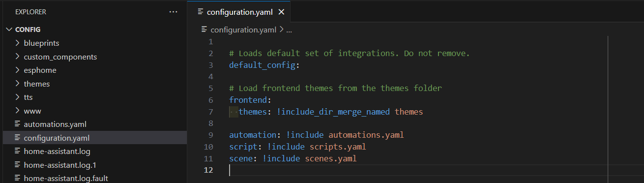The width and height of the screenshot is (644, 183).
Task: Expand the custom_components folder chevron
Action: click(18, 57)
